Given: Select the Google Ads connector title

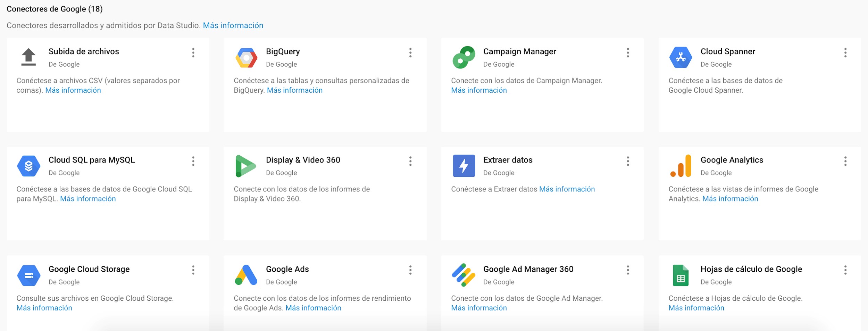Looking at the screenshot, I should coord(287,269).
